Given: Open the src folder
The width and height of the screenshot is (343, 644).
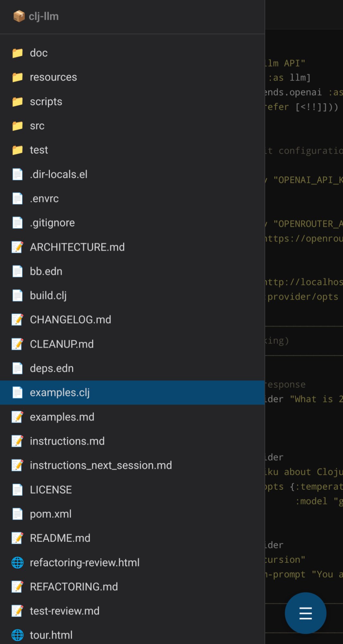Looking at the screenshot, I should (37, 126).
